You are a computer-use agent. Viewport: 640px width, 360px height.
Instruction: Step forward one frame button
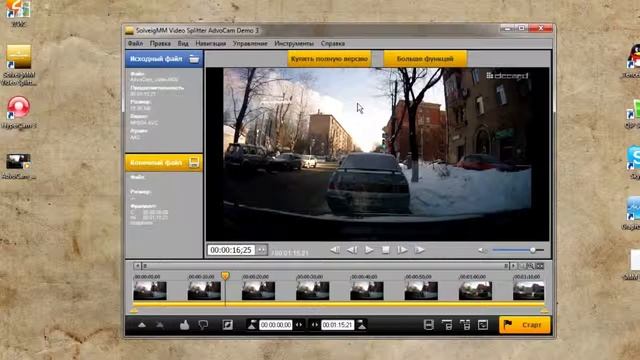click(402, 250)
